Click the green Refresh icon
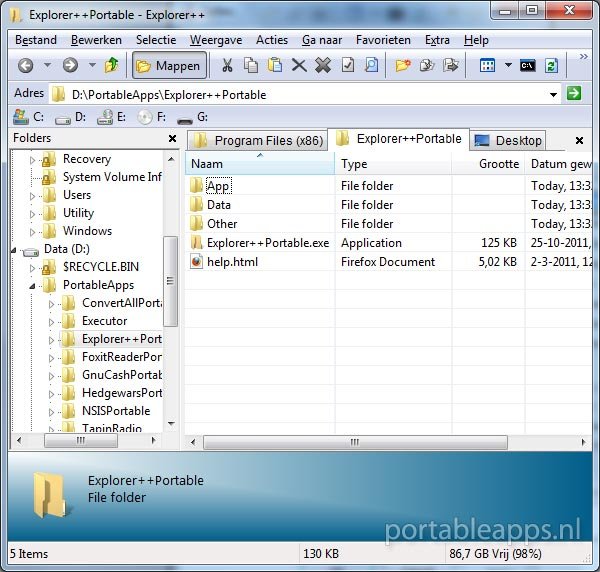This screenshot has height=572, width=600. click(x=551, y=65)
